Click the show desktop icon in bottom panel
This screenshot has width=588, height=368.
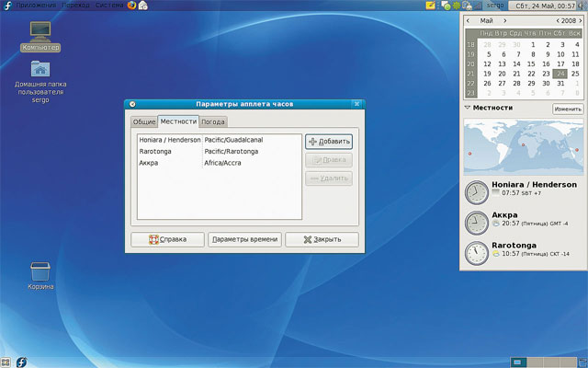tap(6, 362)
